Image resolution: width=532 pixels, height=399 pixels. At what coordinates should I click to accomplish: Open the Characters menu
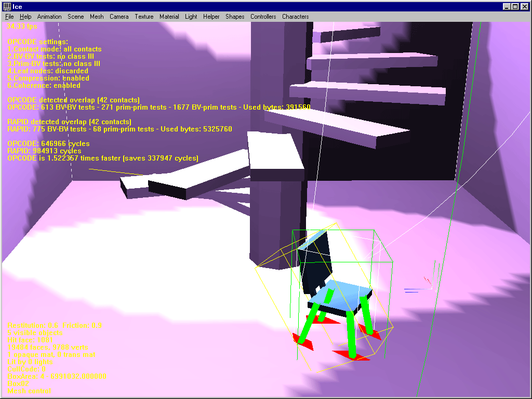[x=296, y=17]
